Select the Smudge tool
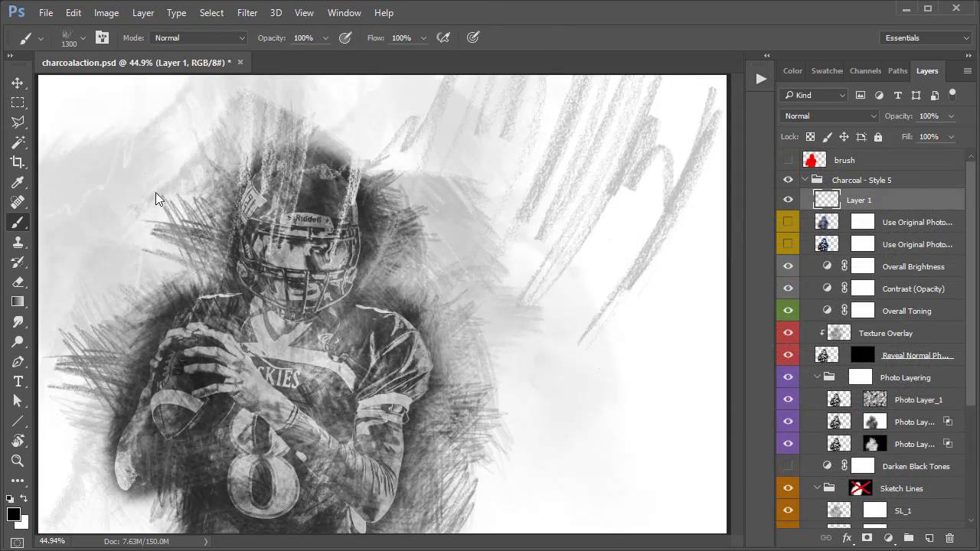980x551 pixels. (18, 322)
